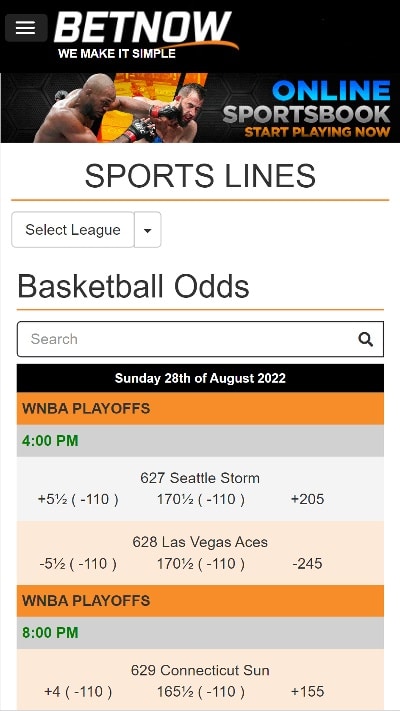Select Las Vegas Aces spread -5½
Screen dimensions: 400x711
pos(78,564)
